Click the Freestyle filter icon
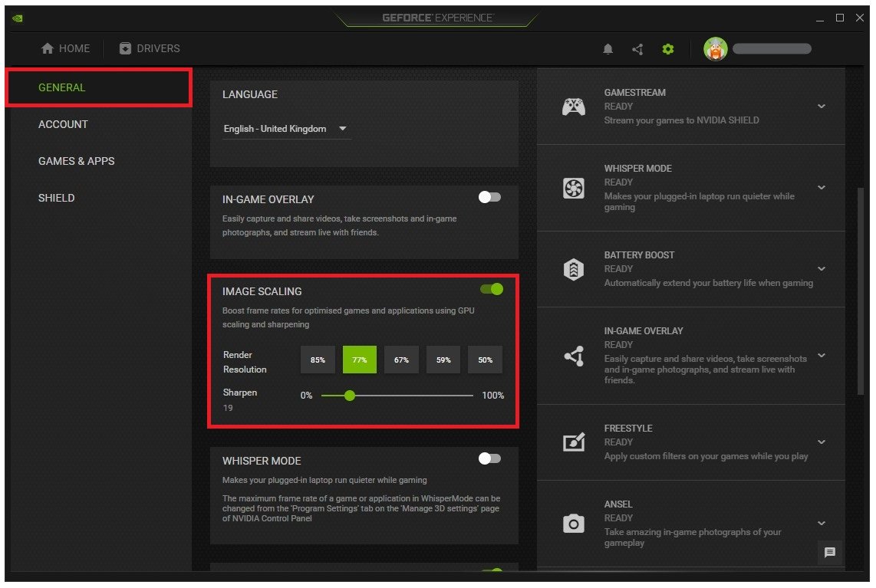The width and height of the screenshot is (876, 588). point(574,442)
